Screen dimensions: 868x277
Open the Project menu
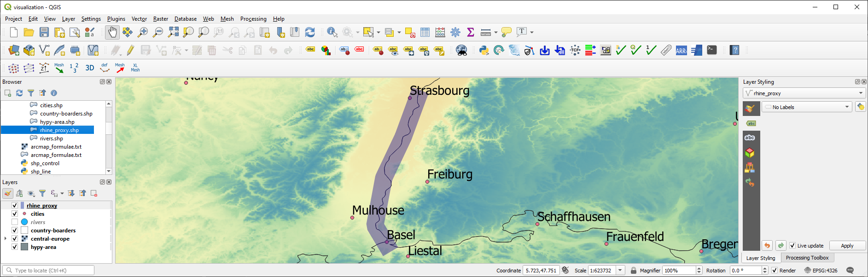click(x=13, y=19)
